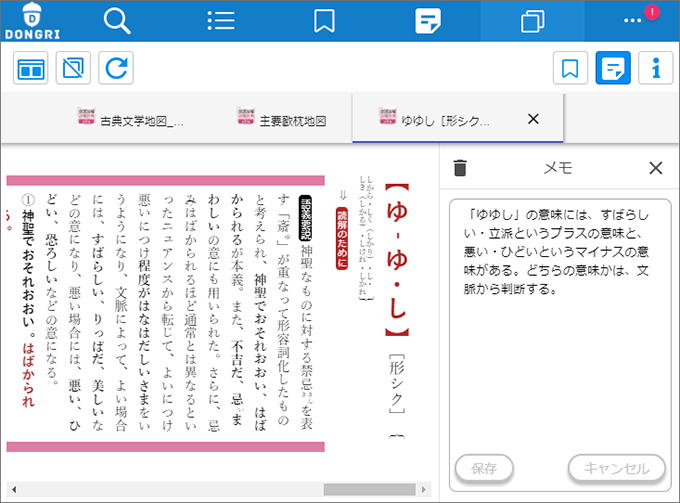Switch to the 主要歌枕地図 tab
680x503 pixels.
pos(282,118)
